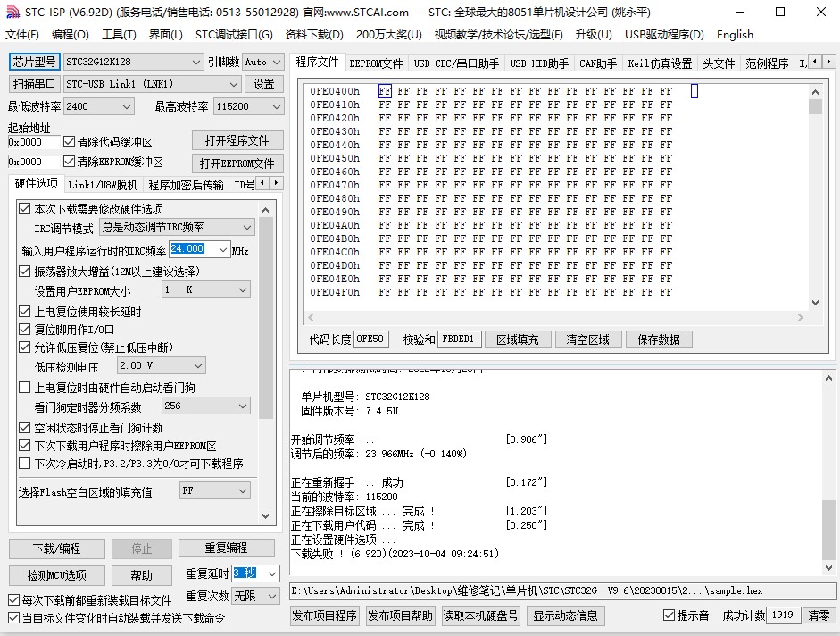Switch to Link1/U8W脱机 tab
Screen dimensions: 840x636
click(103, 185)
